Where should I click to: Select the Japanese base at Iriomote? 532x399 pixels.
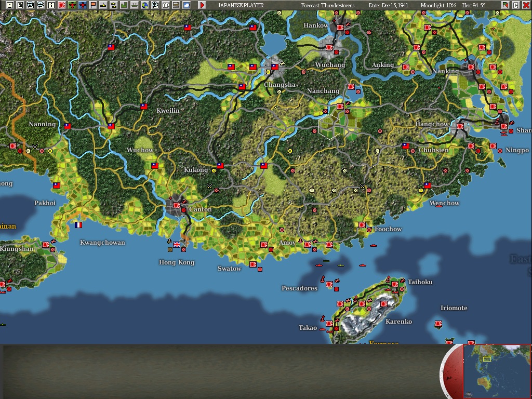(438, 324)
